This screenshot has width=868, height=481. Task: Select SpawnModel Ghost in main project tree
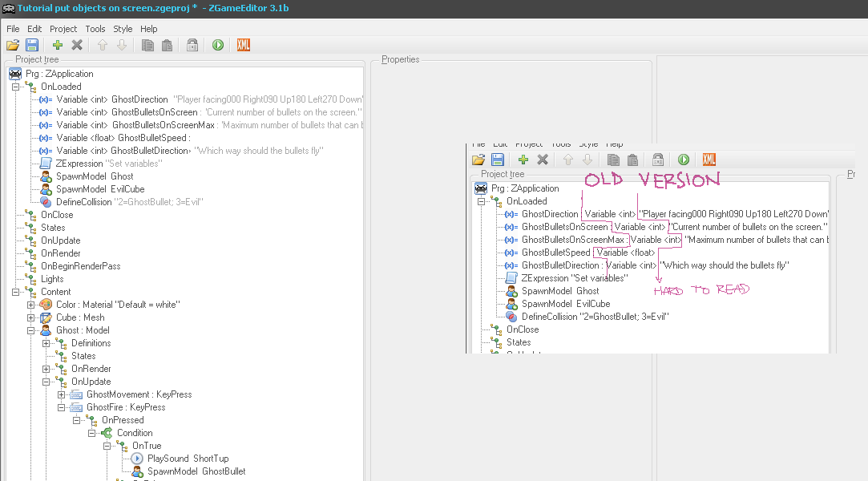point(95,176)
